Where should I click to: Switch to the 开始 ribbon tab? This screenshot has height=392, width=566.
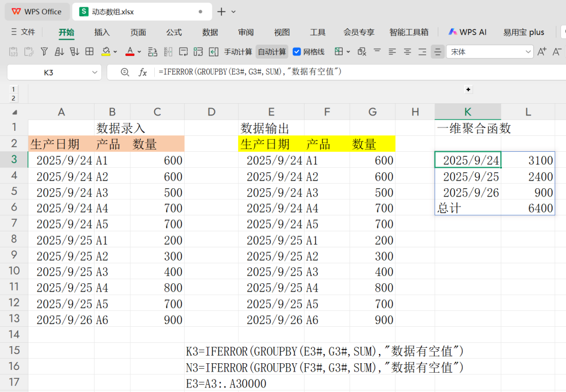coord(66,32)
